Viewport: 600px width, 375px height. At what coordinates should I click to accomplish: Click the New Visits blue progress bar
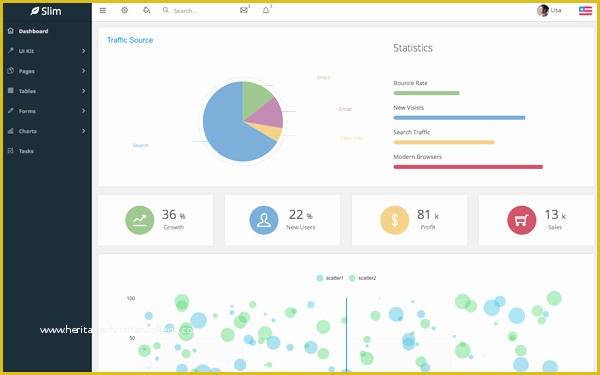tap(459, 117)
